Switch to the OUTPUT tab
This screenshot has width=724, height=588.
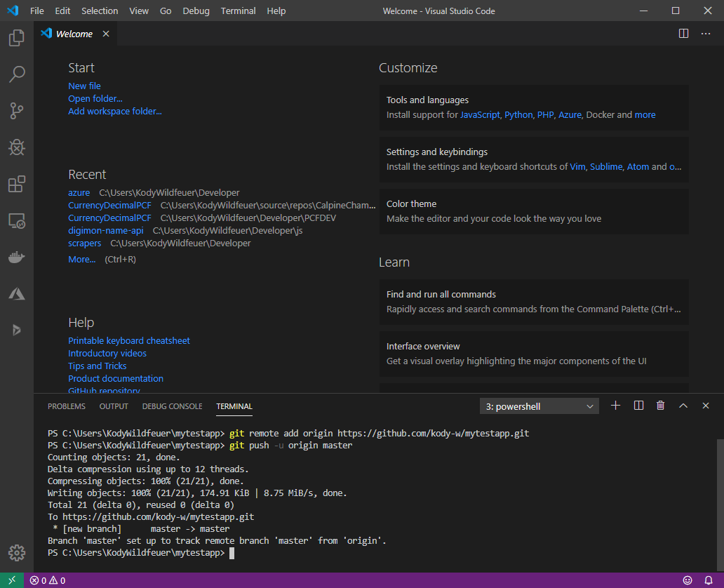tap(113, 406)
